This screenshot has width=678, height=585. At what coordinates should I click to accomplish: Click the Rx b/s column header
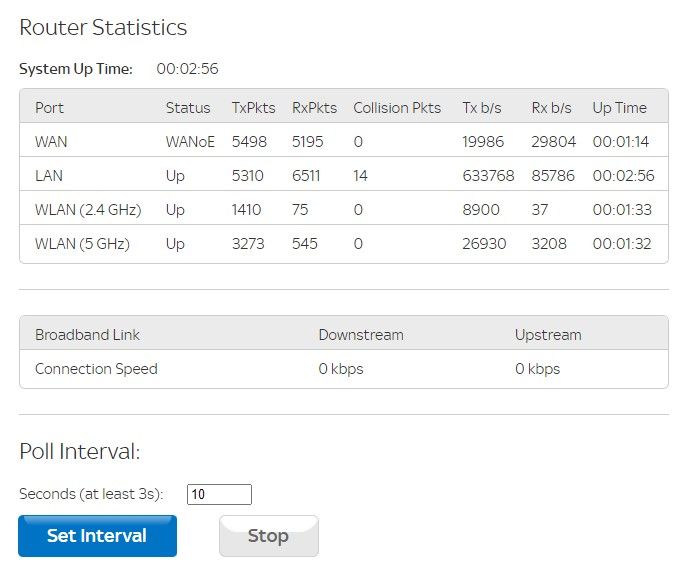click(x=551, y=108)
